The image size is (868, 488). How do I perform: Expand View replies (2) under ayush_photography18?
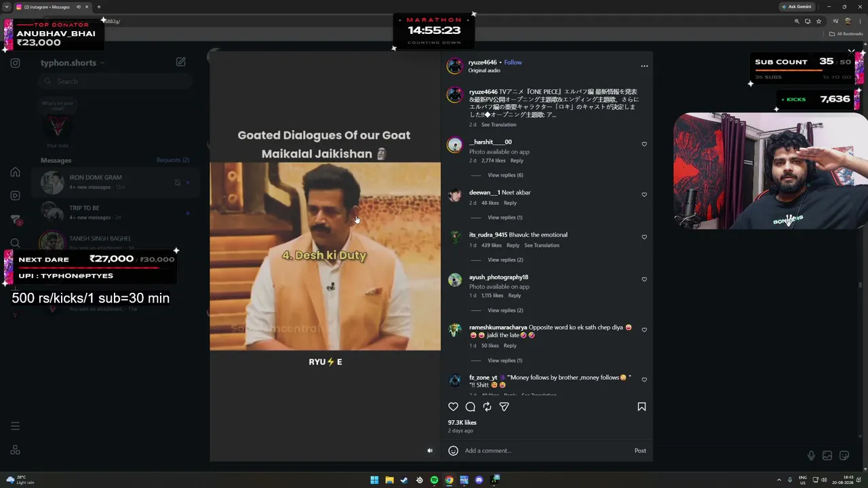(505, 310)
